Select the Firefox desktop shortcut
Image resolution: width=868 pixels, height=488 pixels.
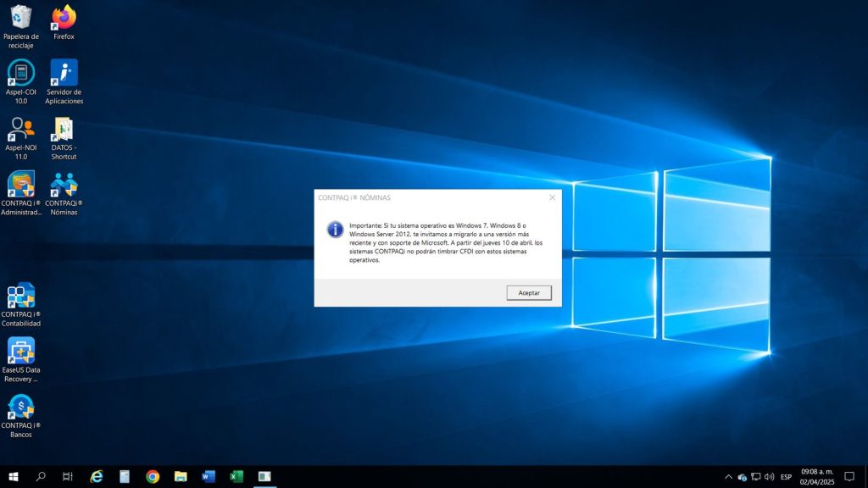[64, 22]
